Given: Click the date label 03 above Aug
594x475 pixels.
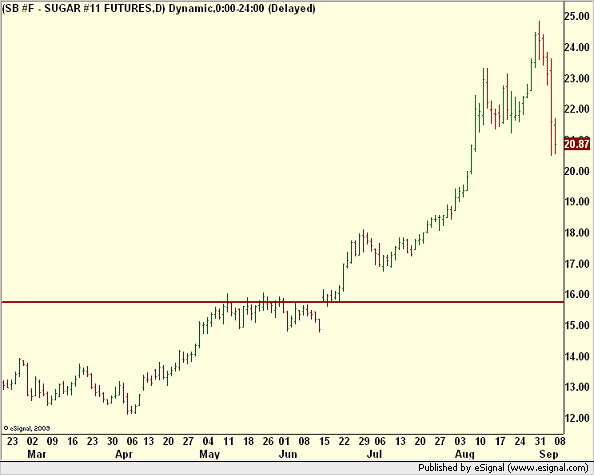Looking at the screenshot, I should pos(460,441).
